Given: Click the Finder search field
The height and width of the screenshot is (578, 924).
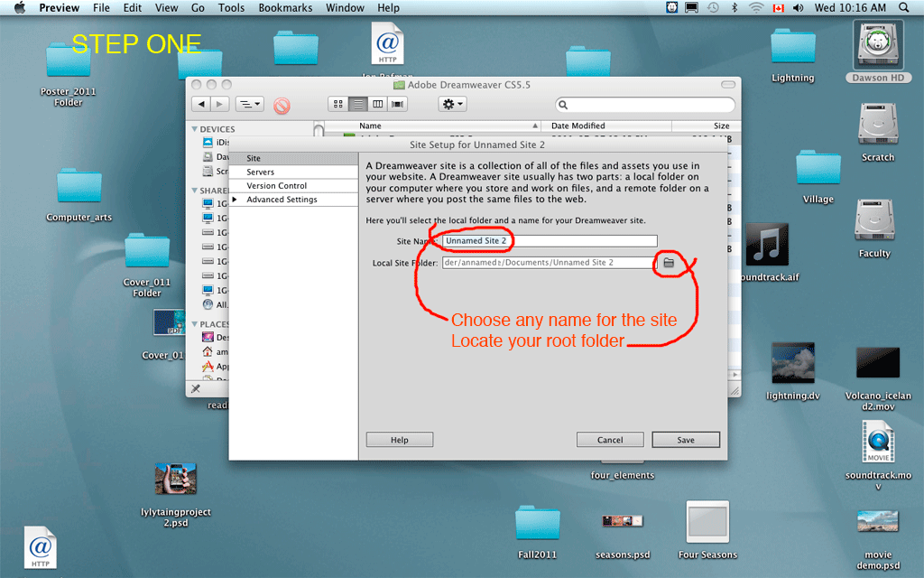Looking at the screenshot, I should point(645,105).
